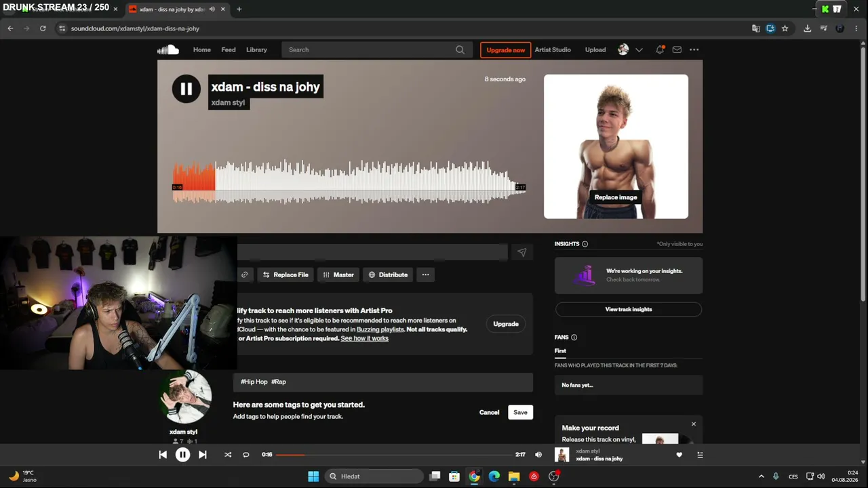This screenshot has width=868, height=488.
Task: Open the xdam styl artist link in hero
Action: pyautogui.click(x=228, y=102)
